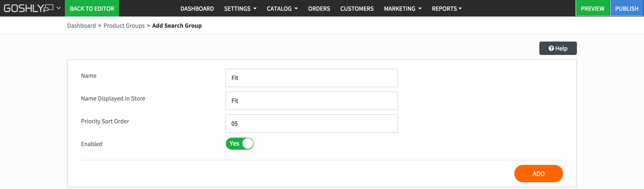Toggle the Enabled switch off
The image size is (644, 189).
[239, 144]
